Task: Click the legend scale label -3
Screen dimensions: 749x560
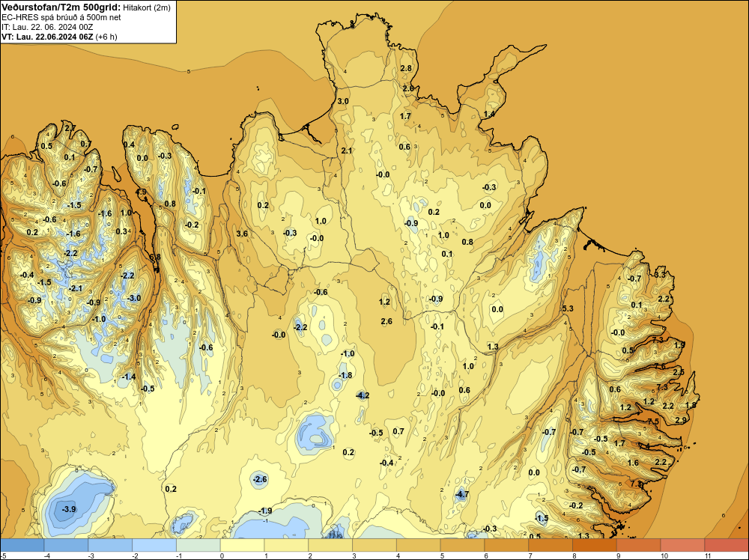Action: point(91,556)
